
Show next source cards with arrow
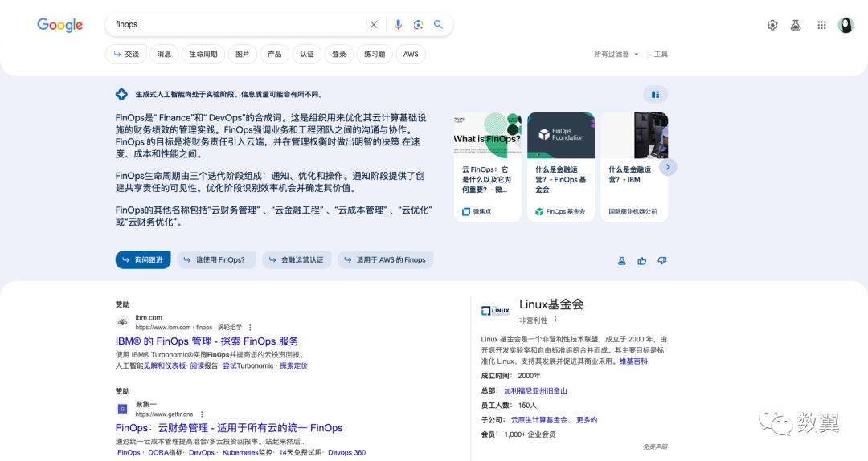(668, 167)
